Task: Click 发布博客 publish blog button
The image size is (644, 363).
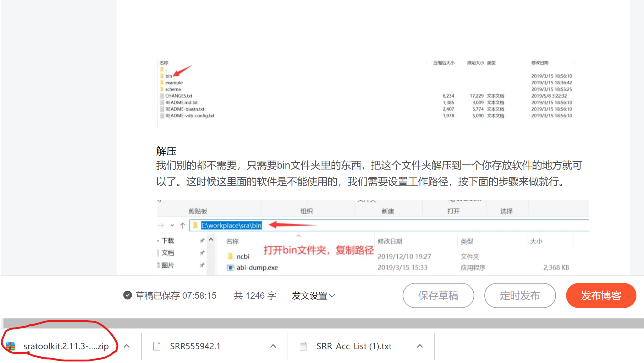Action: pyautogui.click(x=601, y=295)
